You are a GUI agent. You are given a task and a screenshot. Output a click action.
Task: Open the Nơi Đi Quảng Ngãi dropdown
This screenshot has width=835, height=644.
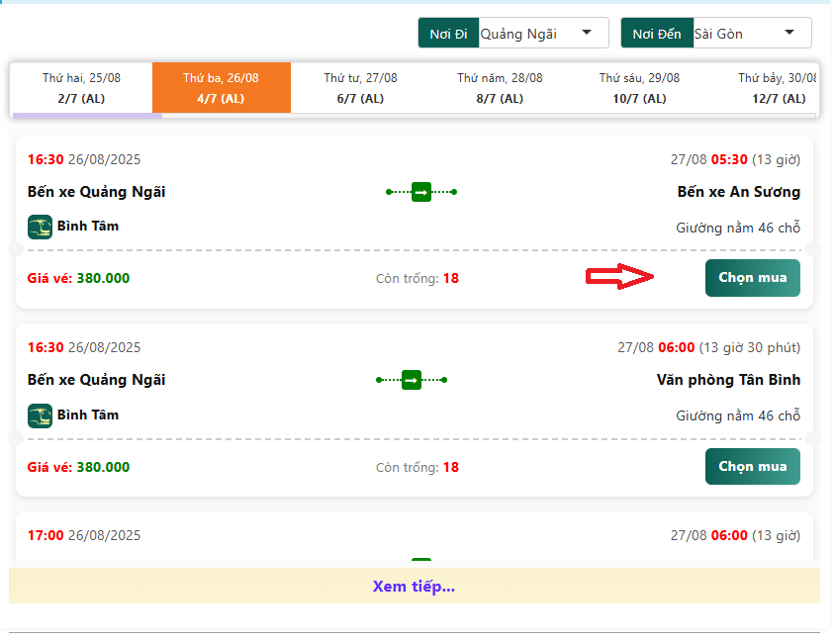[541, 34]
